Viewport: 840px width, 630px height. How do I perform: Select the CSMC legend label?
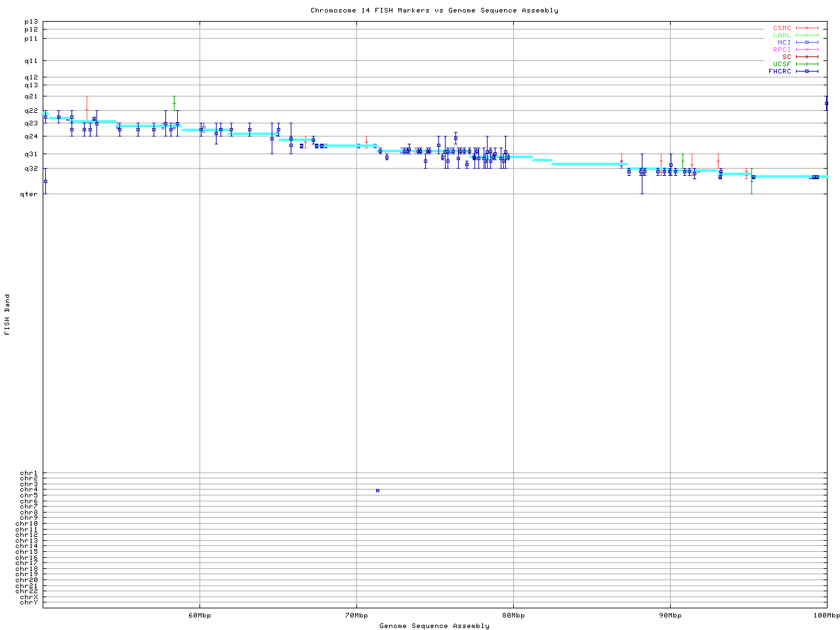pos(782,28)
